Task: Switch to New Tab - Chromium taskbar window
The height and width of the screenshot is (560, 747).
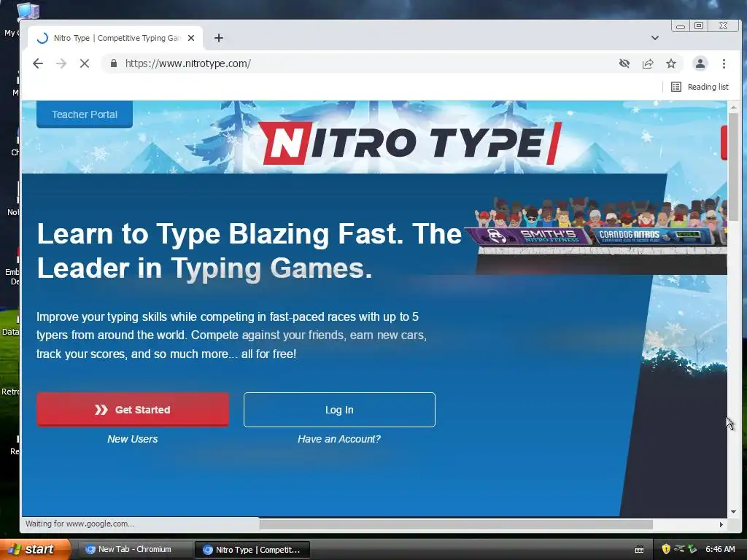Action: click(x=134, y=549)
